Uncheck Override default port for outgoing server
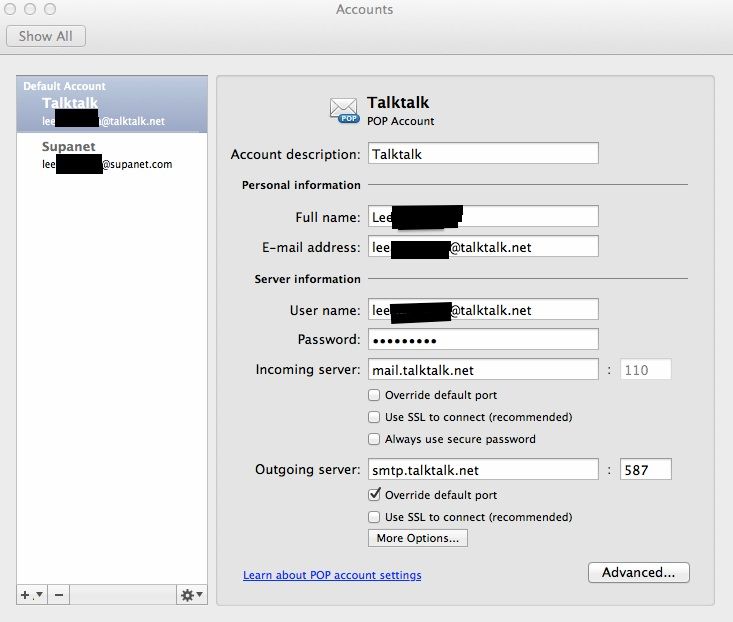Viewport: 733px width, 622px height. (x=375, y=495)
